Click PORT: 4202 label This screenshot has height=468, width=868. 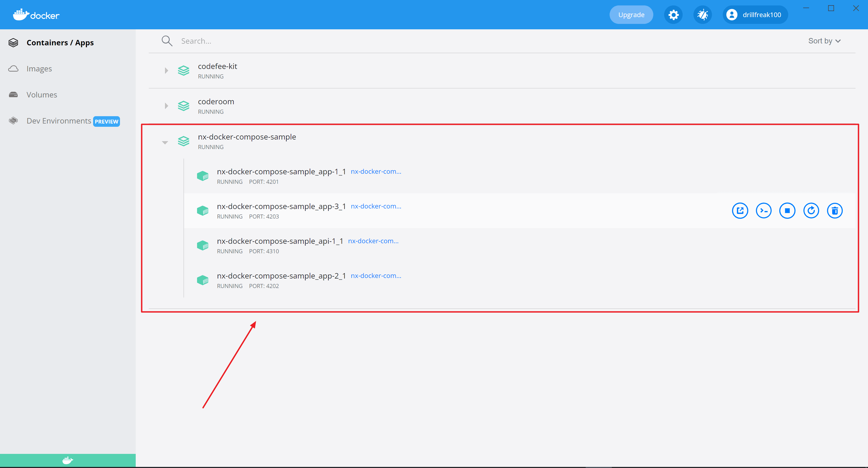[x=264, y=286]
